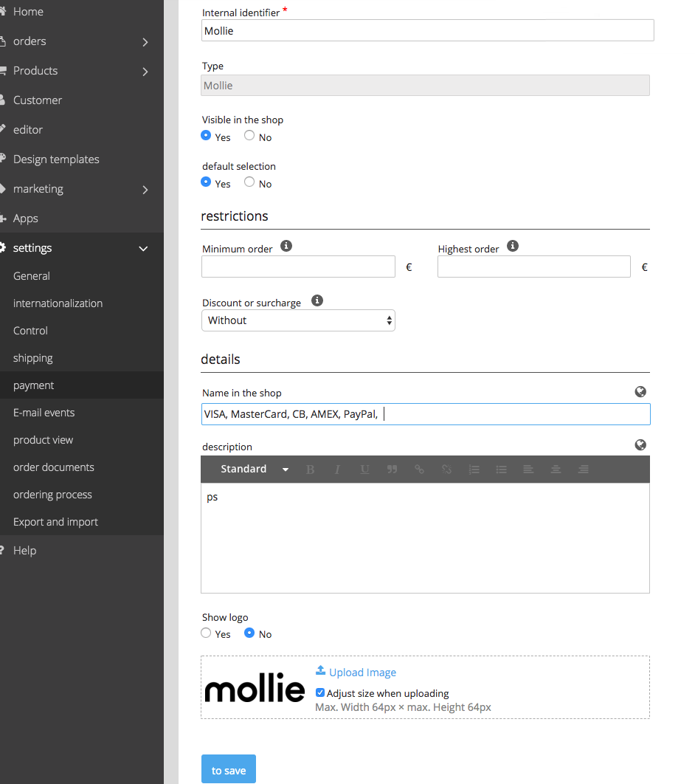Select Yes for Visible in the shop
The width and height of the screenshot is (695, 784).
coord(205,135)
